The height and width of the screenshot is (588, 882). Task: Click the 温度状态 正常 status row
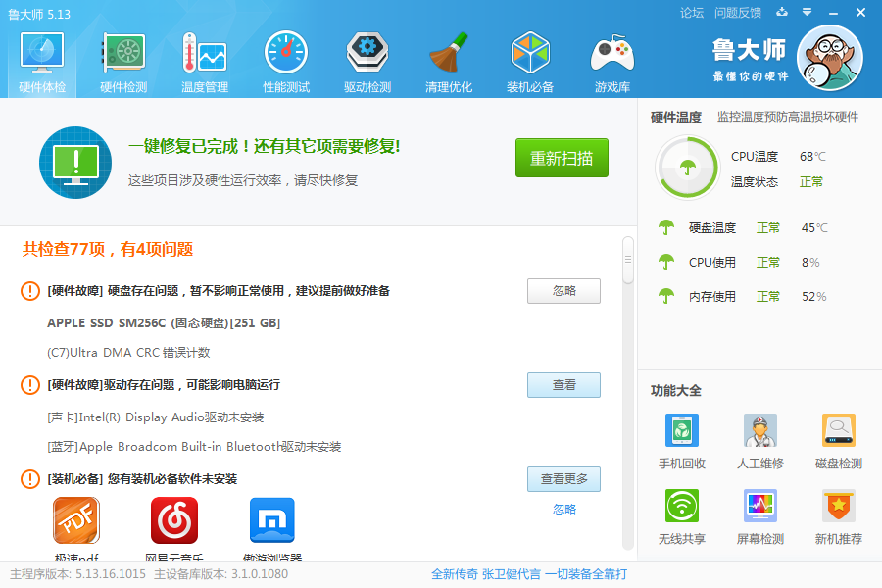[x=777, y=181]
